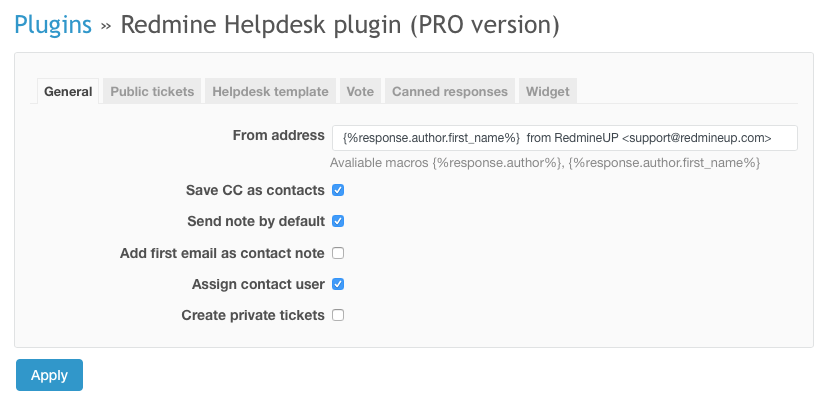
Task: Show the Widget tab
Action: [547, 91]
